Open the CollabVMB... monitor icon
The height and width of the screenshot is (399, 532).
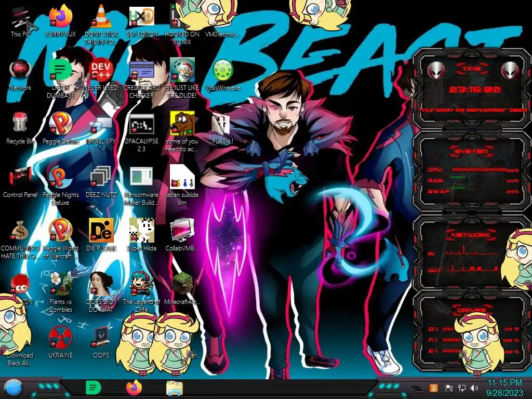(182, 235)
